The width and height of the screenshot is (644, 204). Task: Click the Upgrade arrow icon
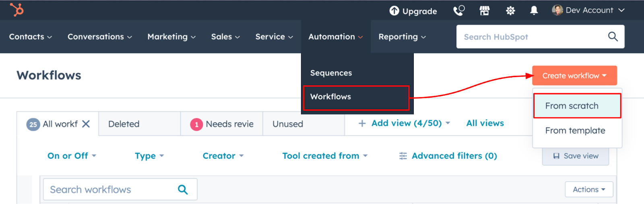click(x=394, y=11)
